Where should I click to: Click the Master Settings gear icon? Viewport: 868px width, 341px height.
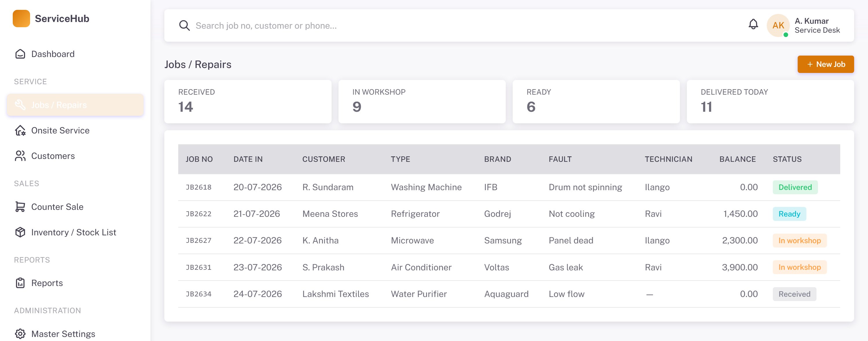[x=20, y=333]
